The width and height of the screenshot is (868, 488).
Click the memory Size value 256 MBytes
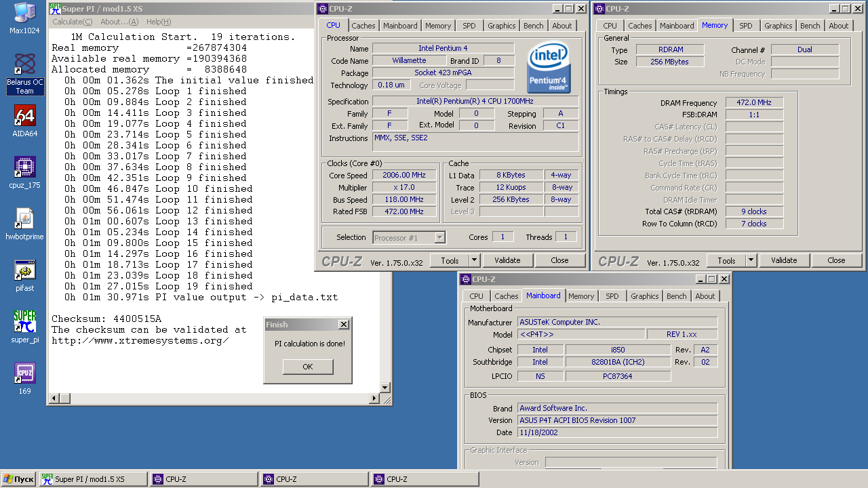click(671, 62)
